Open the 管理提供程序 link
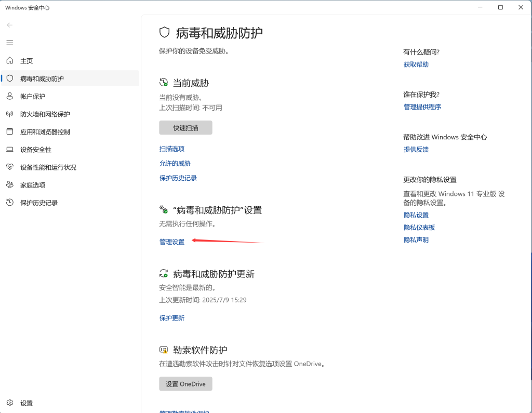This screenshot has height=413, width=532. tap(422, 107)
